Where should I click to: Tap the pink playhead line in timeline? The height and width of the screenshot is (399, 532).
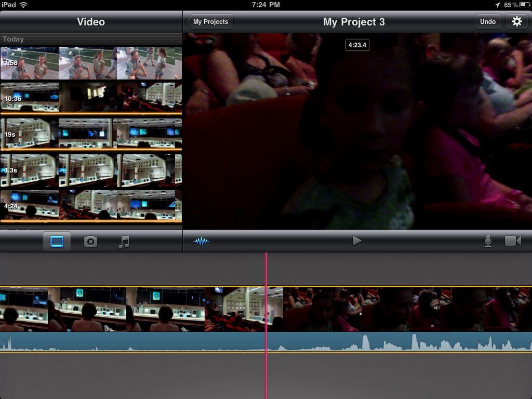coord(266,270)
